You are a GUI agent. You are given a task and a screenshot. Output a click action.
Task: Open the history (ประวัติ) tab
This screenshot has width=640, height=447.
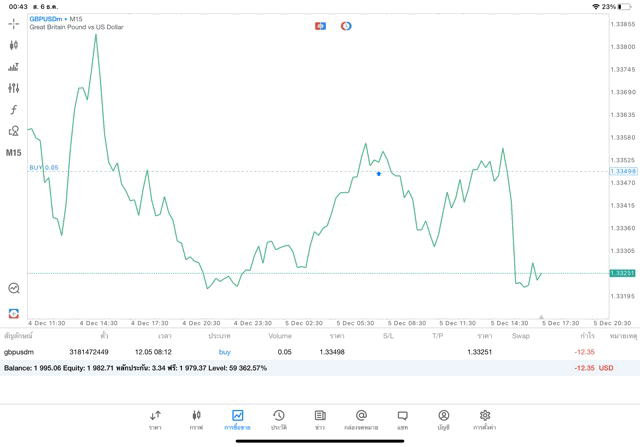pyautogui.click(x=278, y=419)
